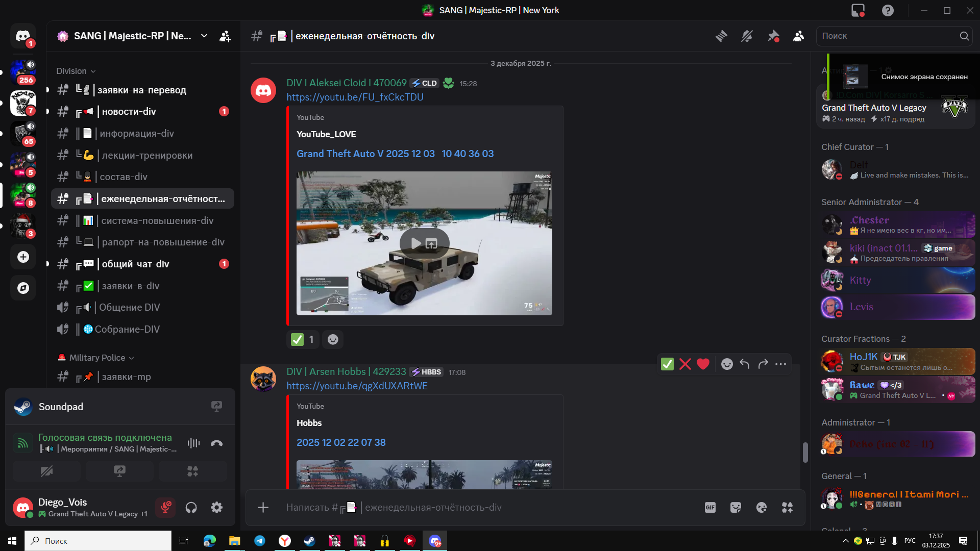The width and height of the screenshot is (980, 551).
Task: Toggle green checkmark reaction with count 1
Action: (303, 340)
